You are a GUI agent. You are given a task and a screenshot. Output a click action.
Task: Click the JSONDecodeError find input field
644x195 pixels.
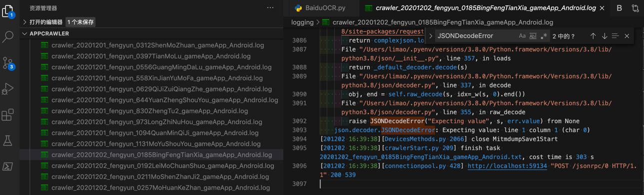tap(475, 36)
